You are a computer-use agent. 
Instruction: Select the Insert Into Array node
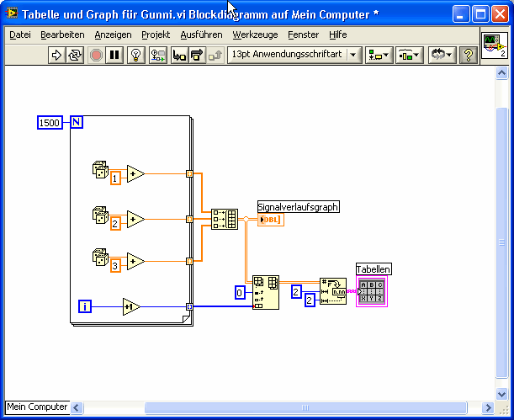pyautogui.click(x=266, y=292)
